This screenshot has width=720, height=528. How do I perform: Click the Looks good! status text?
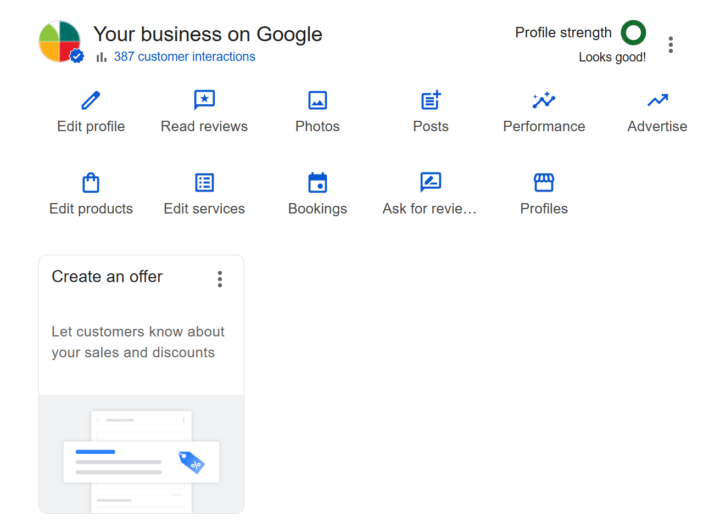612,57
